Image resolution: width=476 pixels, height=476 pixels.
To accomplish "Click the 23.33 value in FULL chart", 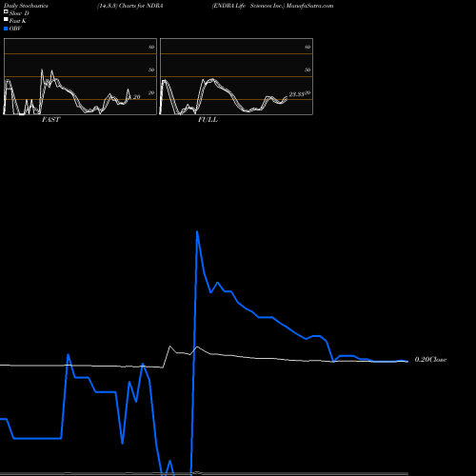I will (296, 94).
